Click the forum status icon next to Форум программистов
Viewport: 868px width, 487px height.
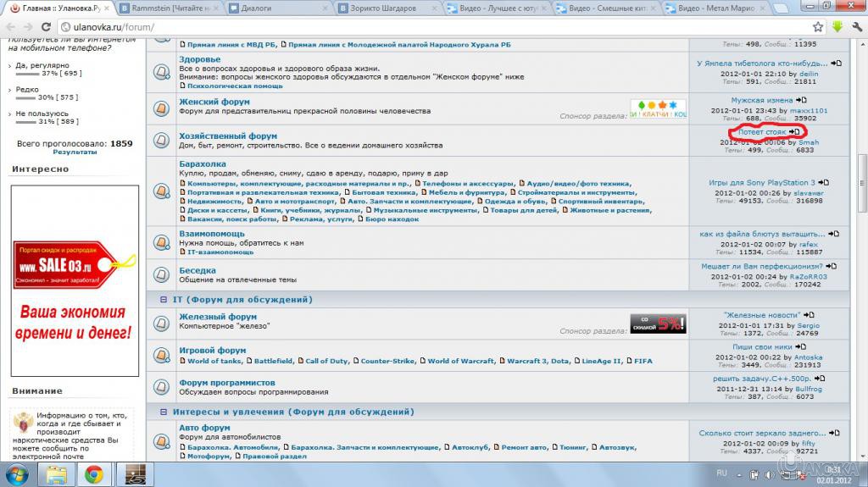pos(161,386)
